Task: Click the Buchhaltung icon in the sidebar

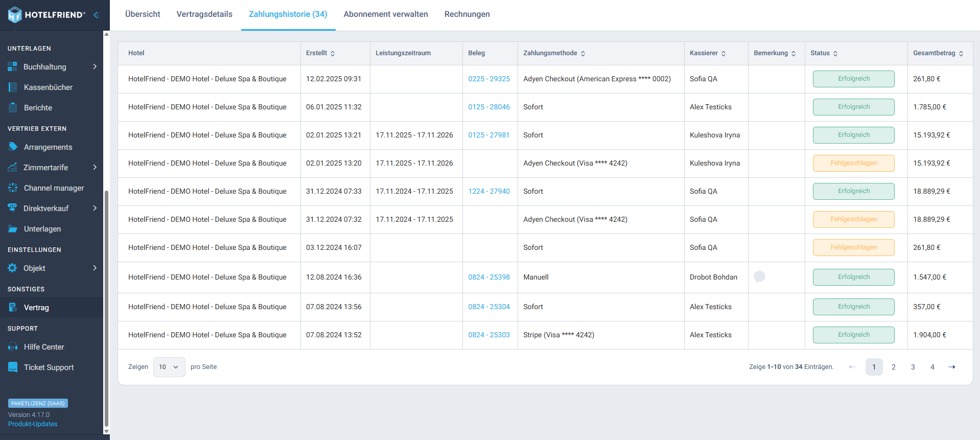Action: (13, 67)
